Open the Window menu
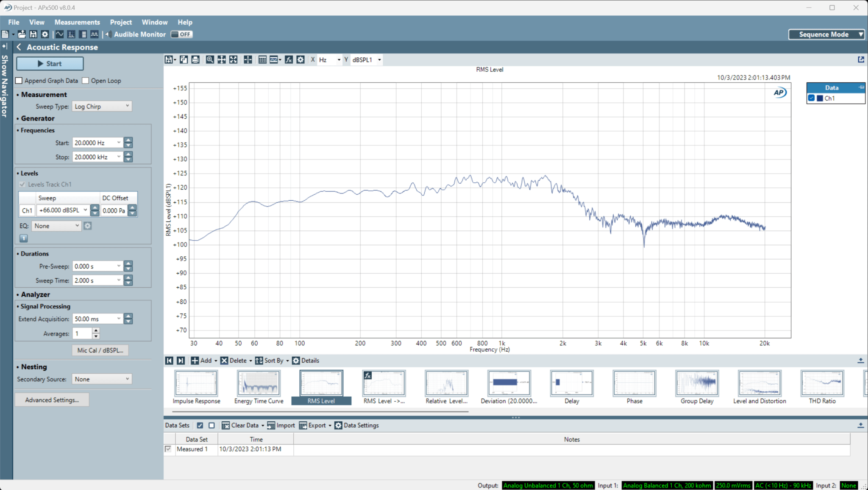This screenshot has width=868, height=490. pyautogui.click(x=155, y=22)
